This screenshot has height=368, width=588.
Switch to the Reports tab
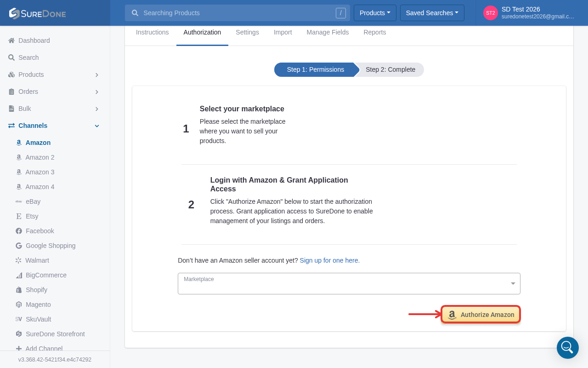(375, 32)
